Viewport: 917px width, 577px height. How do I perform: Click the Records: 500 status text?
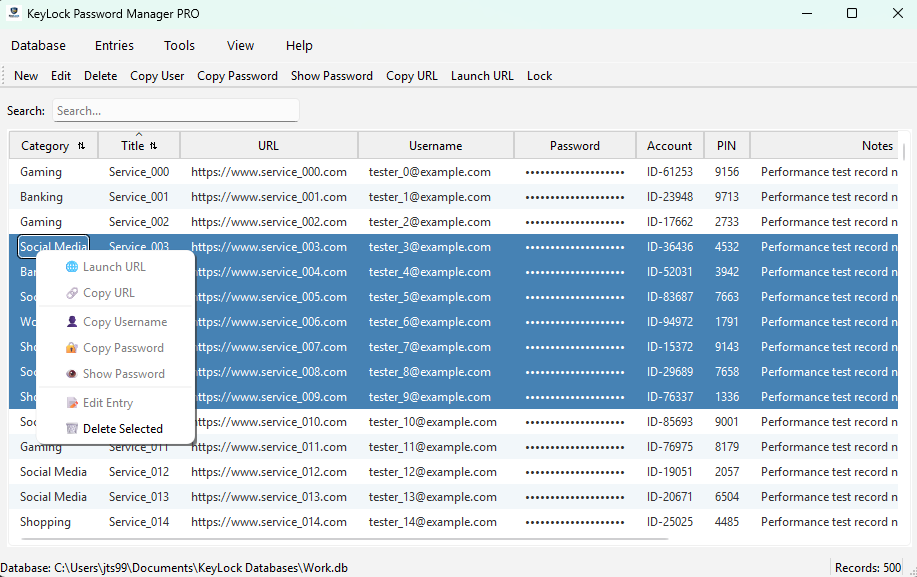tap(868, 568)
